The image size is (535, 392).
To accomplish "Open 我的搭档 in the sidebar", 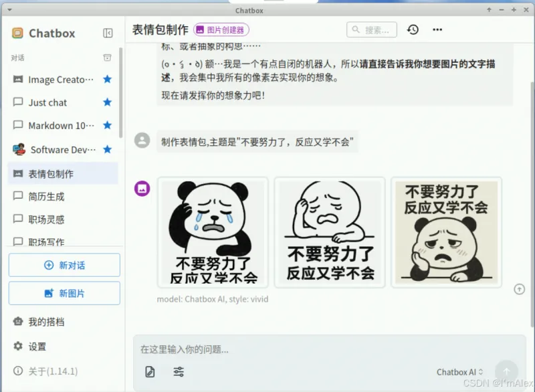I will click(46, 322).
